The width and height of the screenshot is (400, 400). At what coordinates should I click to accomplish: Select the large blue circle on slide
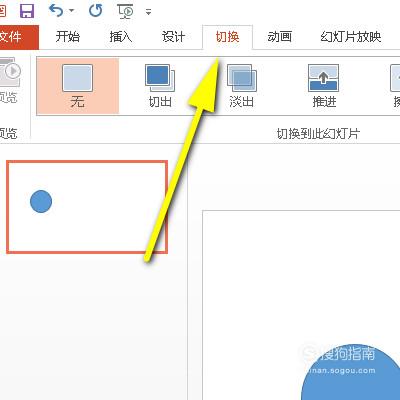tap(350, 372)
